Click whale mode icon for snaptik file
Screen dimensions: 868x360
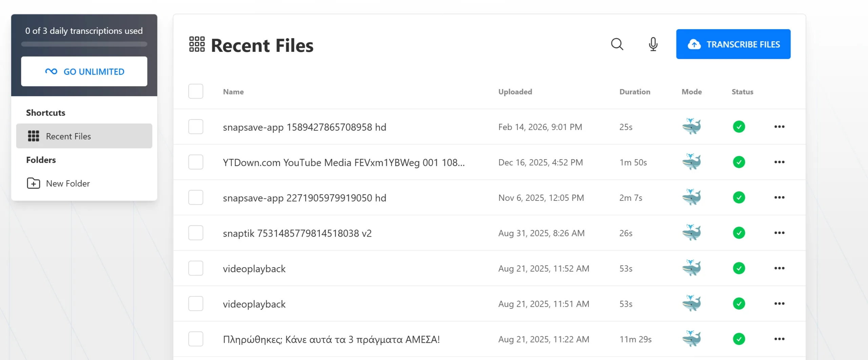(691, 233)
